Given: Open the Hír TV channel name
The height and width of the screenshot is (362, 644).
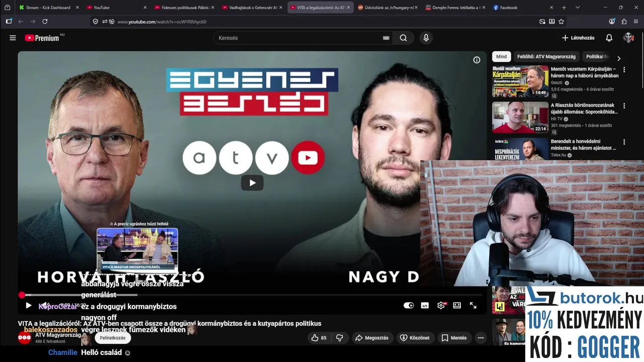Looking at the screenshot, I should click(556, 119).
